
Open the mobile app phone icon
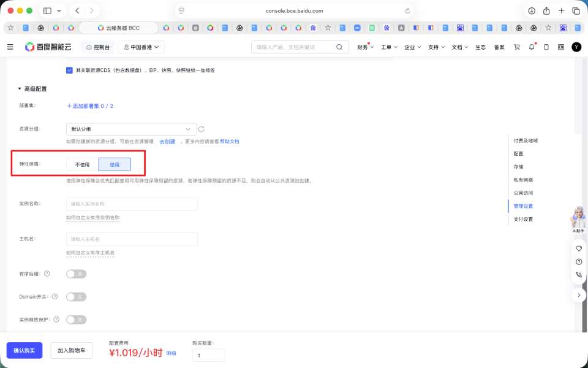coord(546,47)
